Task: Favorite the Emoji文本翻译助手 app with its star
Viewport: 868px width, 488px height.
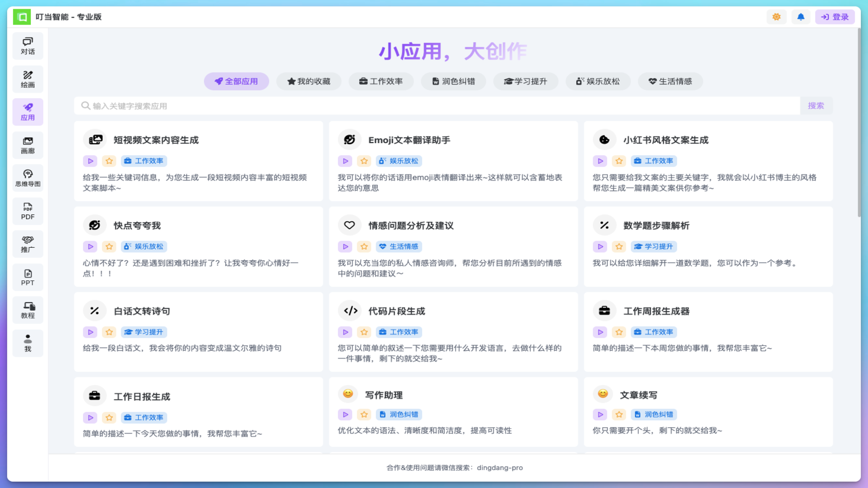Action: (364, 160)
